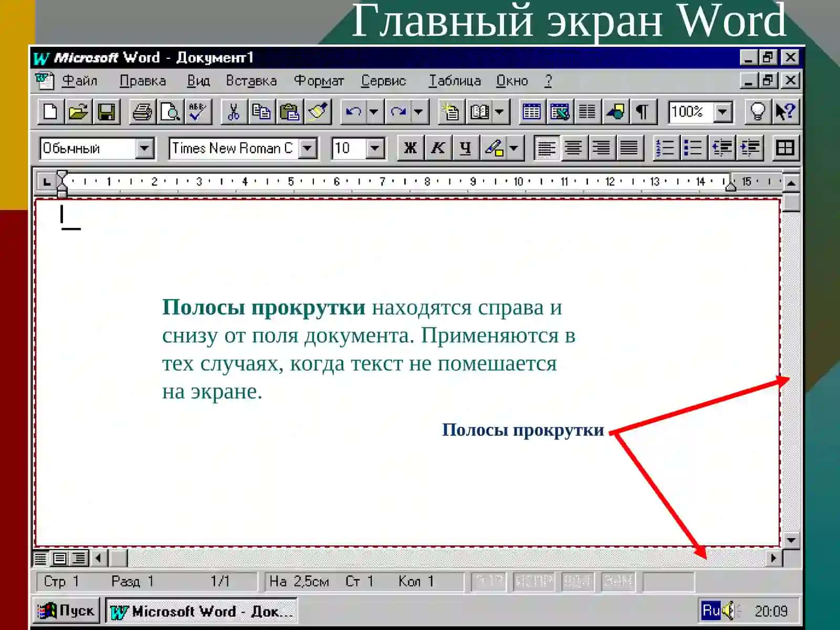Expand the Обычный style dropdown
The width and height of the screenshot is (840, 630).
click(x=144, y=148)
